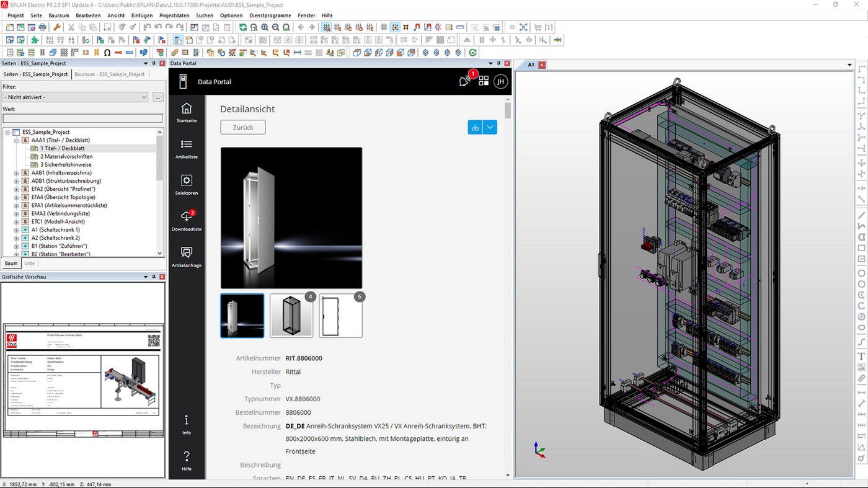
Task: Open Artikelanfrage in Data Portal sidebar
Action: coord(186,255)
